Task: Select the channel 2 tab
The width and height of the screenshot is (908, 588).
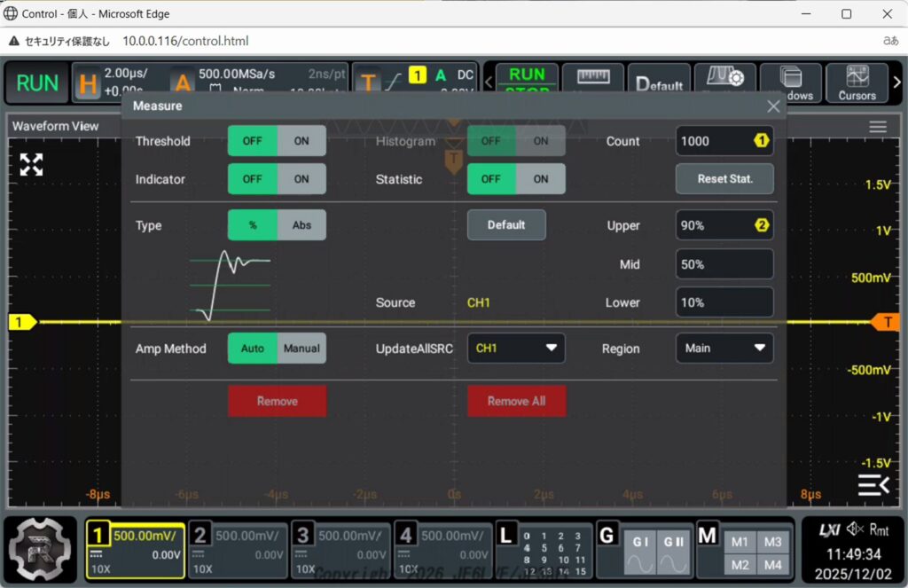Action: click(238, 550)
